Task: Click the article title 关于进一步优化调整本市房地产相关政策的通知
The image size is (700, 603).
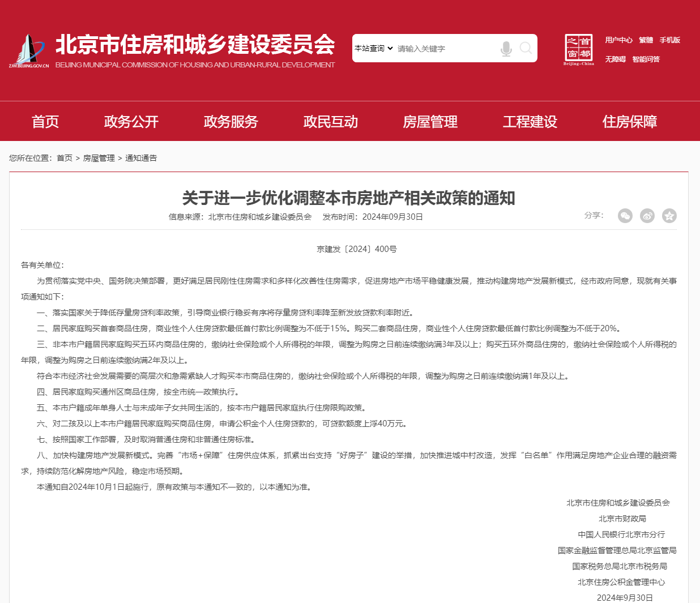Action: pos(349,198)
